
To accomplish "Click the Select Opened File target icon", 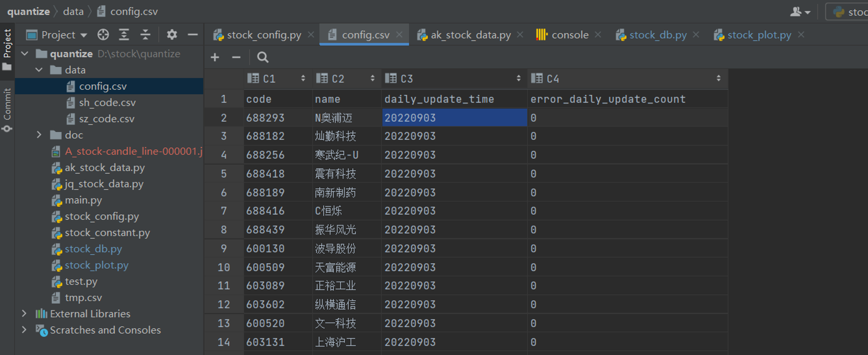I will click(103, 35).
